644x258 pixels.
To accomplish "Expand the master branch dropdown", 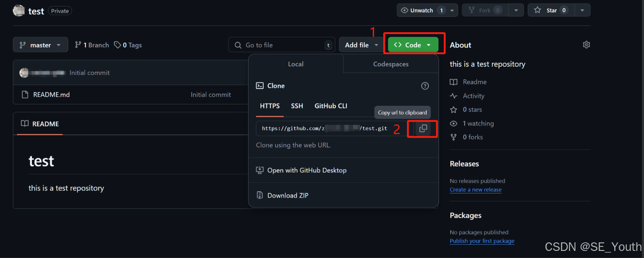I will 40,45.
